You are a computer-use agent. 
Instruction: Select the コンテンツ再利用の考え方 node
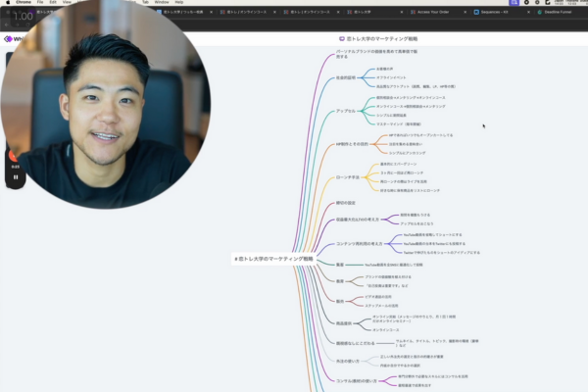[359, 244]
